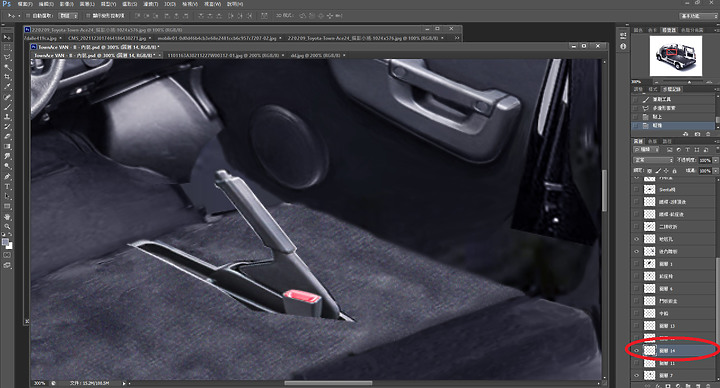Open the layer opacity slider arrow
Image resolution: width=720 pixels, height=388 pixels.
pos(715,160)
